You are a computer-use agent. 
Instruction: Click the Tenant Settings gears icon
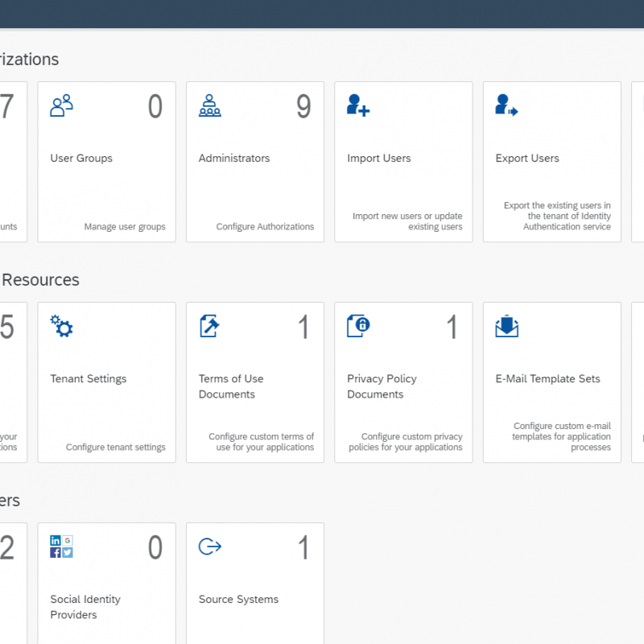62,326
